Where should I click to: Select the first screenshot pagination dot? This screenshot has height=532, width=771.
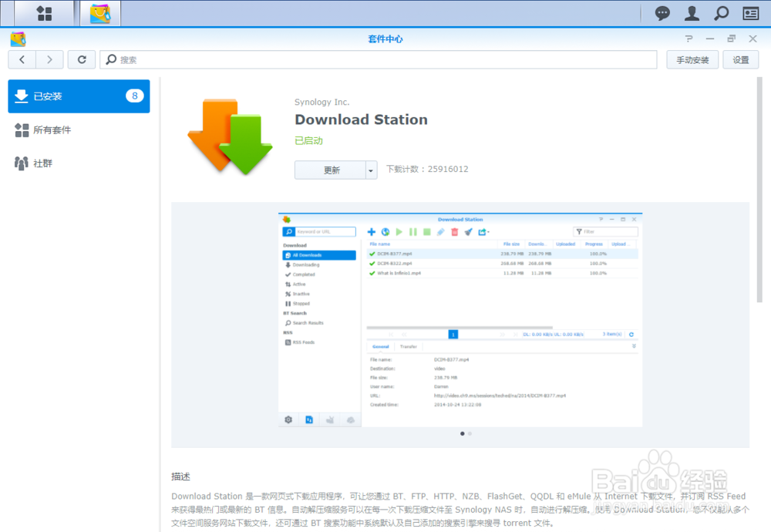pos(462,433)
